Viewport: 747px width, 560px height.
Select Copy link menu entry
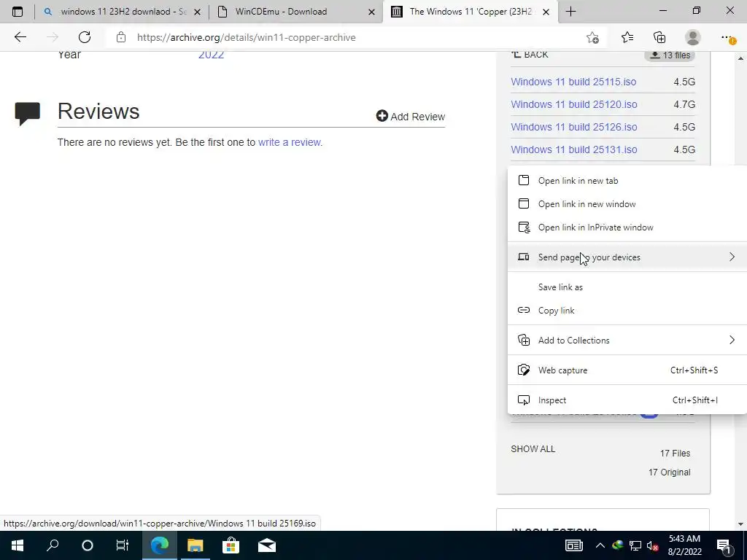point(627,311)
